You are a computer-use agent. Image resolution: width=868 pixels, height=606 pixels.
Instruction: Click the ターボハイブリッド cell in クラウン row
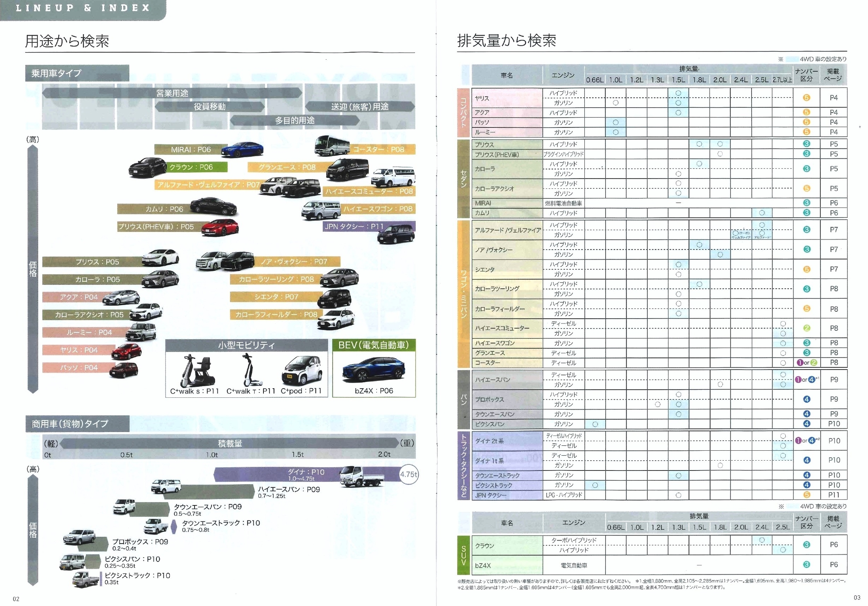[x=574, y=540]
